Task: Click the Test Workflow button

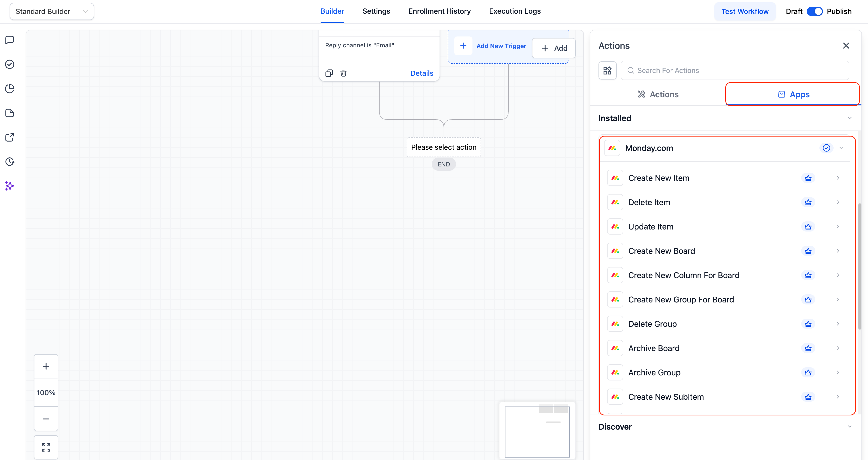Action: point(745,11)
